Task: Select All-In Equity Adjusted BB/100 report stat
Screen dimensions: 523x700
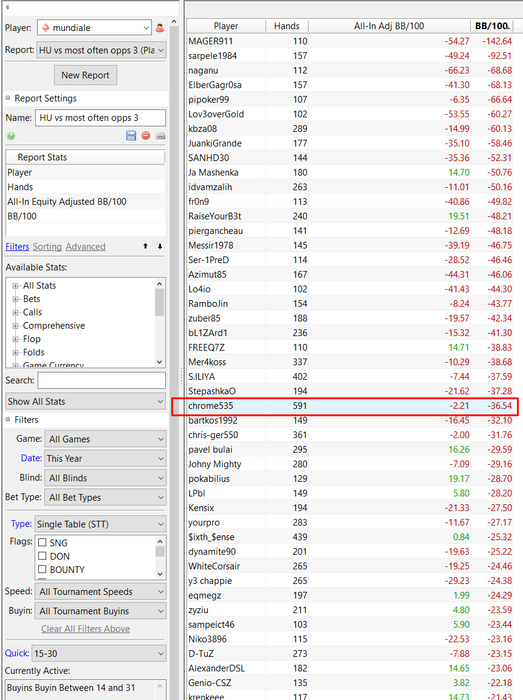Action: point(85,202)
